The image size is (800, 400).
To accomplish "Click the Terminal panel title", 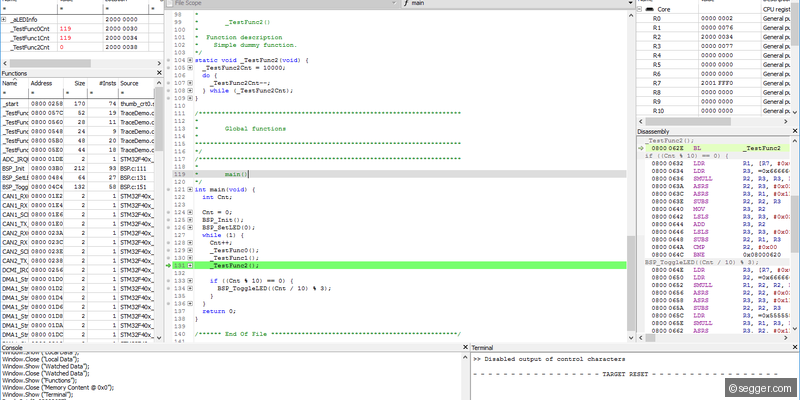I will click(x=484, y=347).
